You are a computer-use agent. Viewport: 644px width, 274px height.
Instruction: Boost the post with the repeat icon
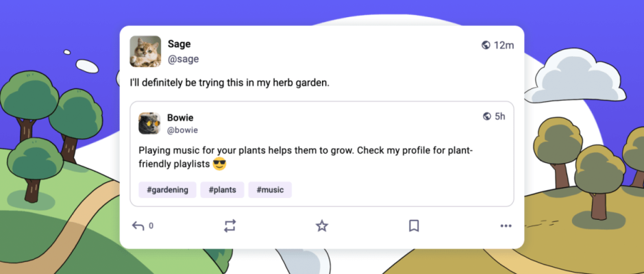[x=230, y=226]
